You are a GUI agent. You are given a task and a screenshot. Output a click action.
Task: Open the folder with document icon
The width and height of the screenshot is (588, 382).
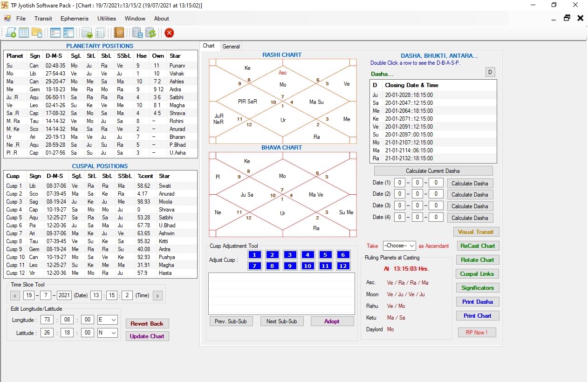pos(37,33)
